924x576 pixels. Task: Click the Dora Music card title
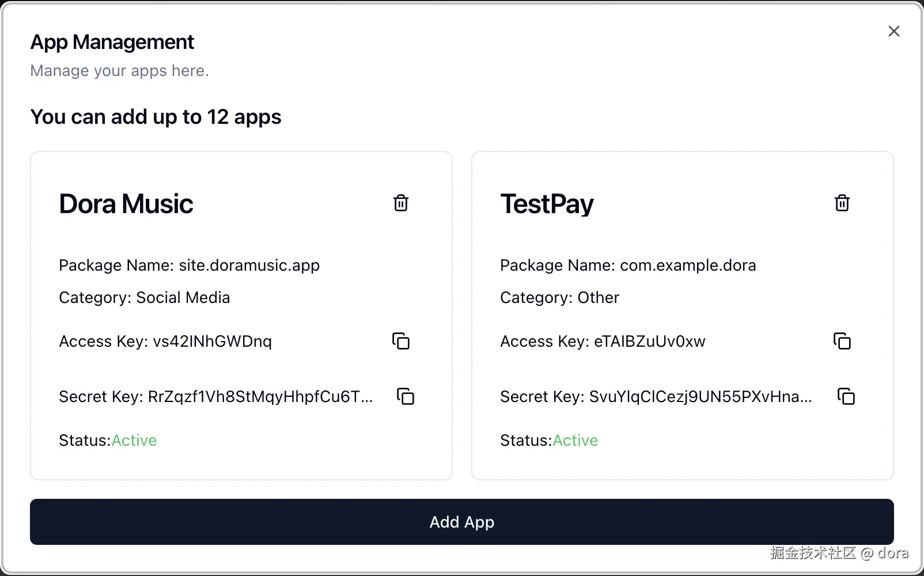[126, 204]
